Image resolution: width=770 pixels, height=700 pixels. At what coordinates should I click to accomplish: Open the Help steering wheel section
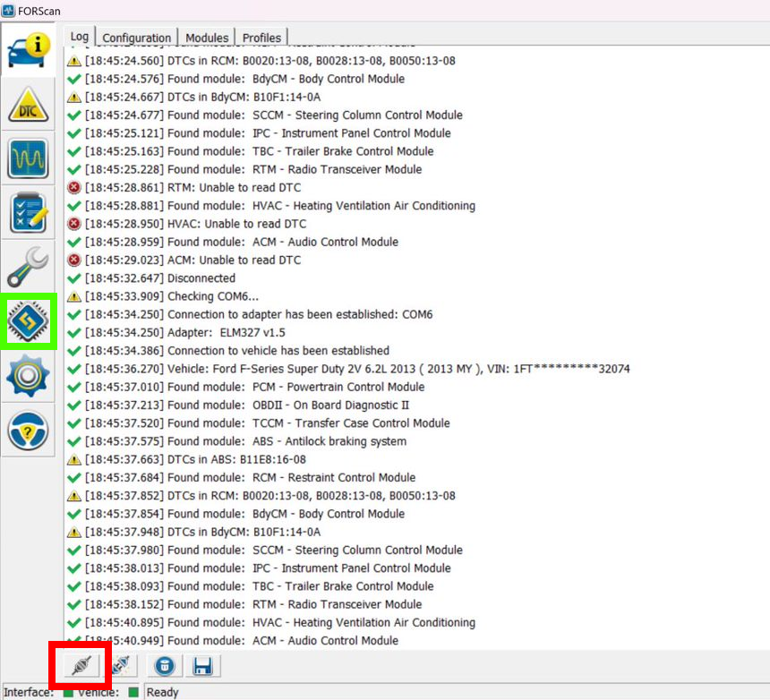pyautogui.click(x=28, y=431)
